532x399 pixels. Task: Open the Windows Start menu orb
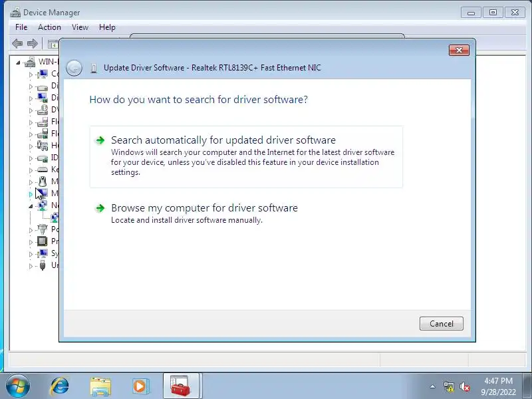pos(18,386)
